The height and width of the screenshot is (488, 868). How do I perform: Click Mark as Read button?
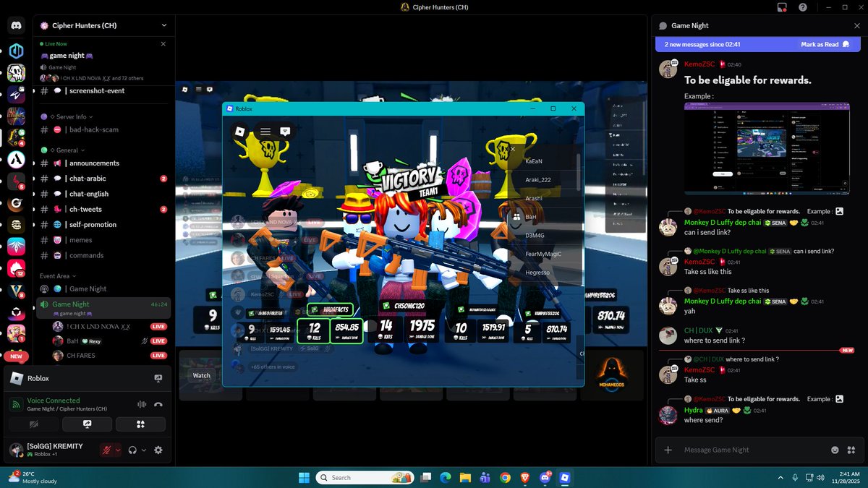coord(825,44)
